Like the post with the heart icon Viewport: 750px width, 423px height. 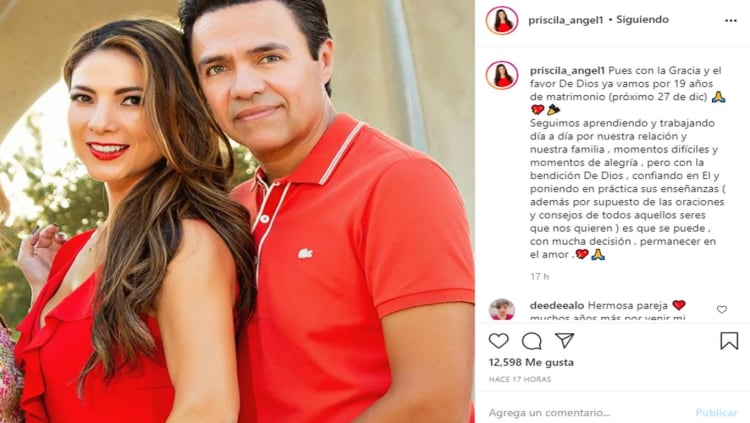coord(498,341)
